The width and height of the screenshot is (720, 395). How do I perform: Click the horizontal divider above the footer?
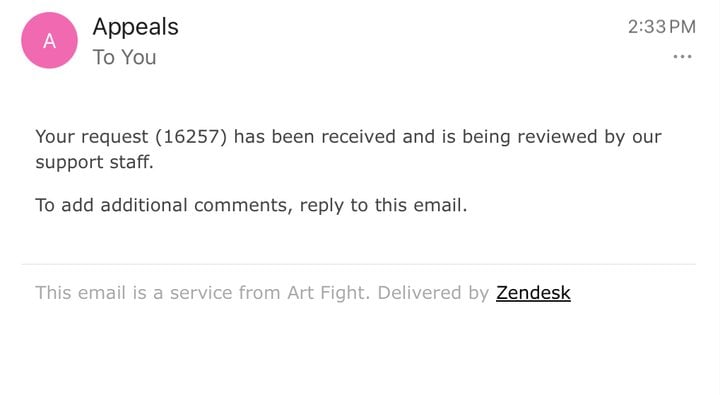click(359, 264)
